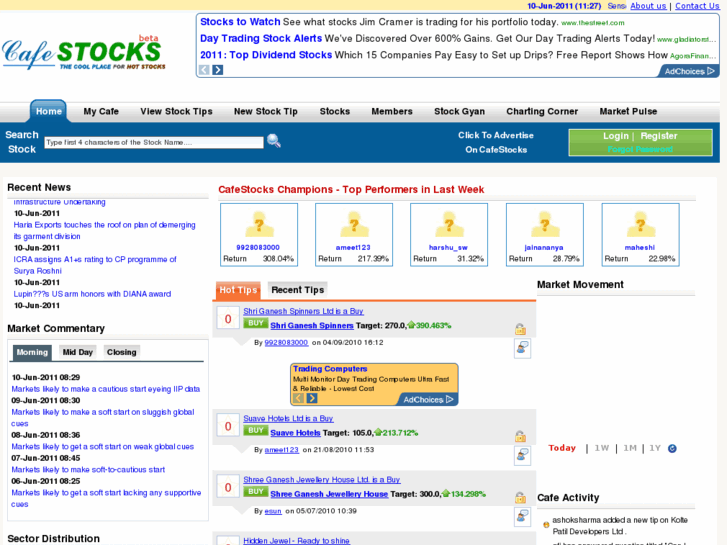This screenshot has height=545, width=727.
Task: Open My Cafe menu item
Action: pos(101,111)
